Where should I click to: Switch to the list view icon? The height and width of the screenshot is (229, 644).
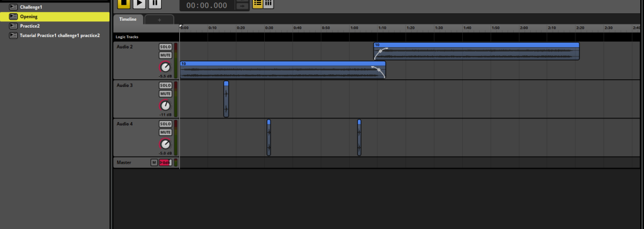click(x=257, y=4)
